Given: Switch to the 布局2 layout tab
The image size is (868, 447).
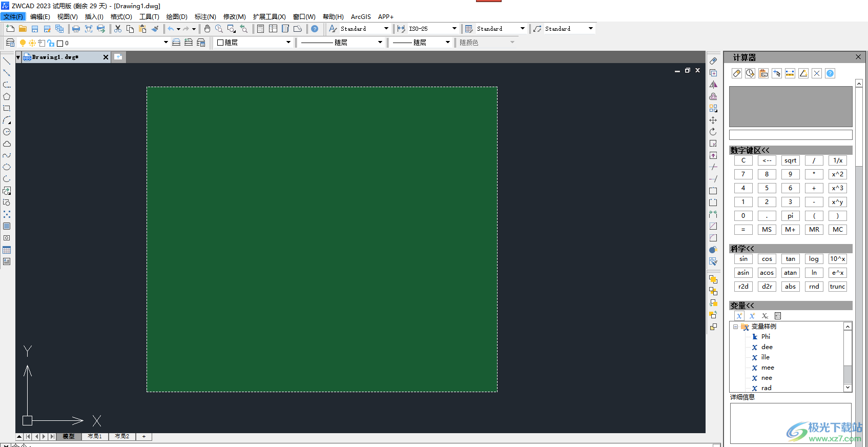Looking at the screenshot, I should 122,437.
